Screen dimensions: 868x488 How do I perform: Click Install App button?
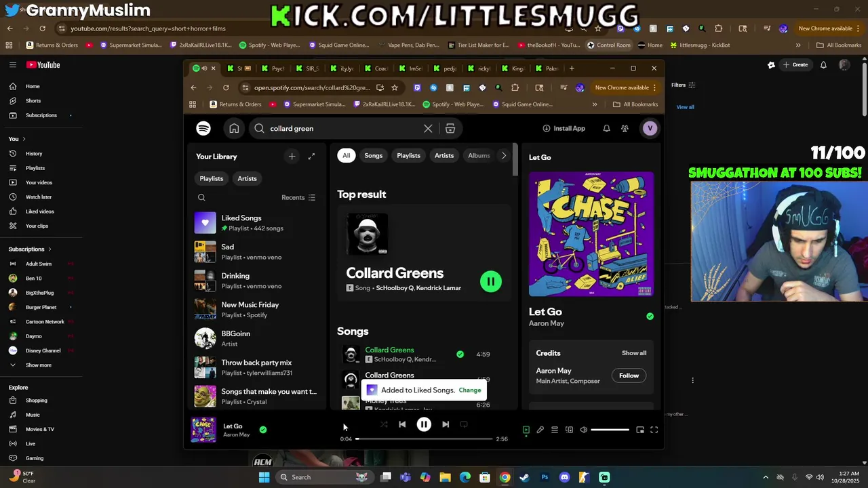point(564,128)
